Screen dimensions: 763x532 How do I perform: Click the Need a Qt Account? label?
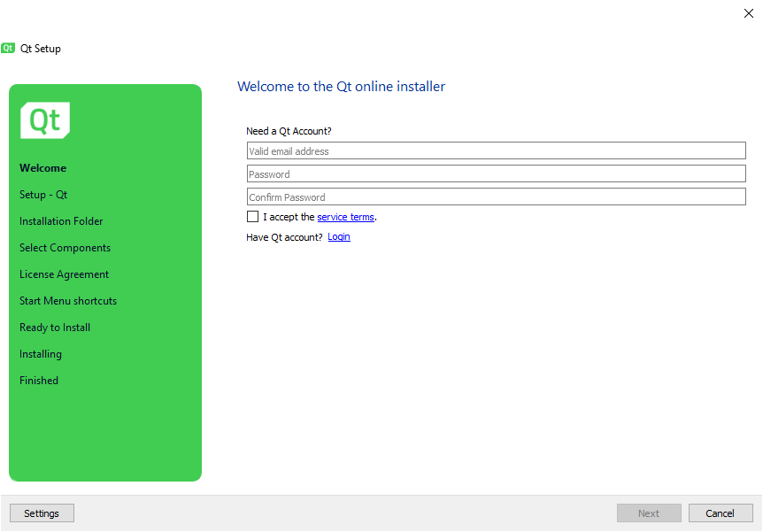click(x=289, y=131)
